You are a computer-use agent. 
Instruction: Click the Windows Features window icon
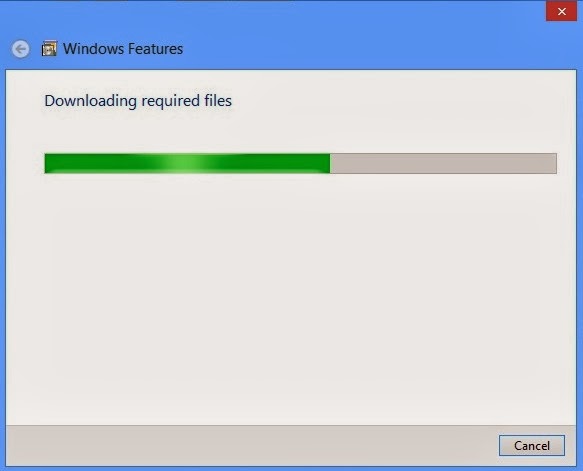click(49, 48)
